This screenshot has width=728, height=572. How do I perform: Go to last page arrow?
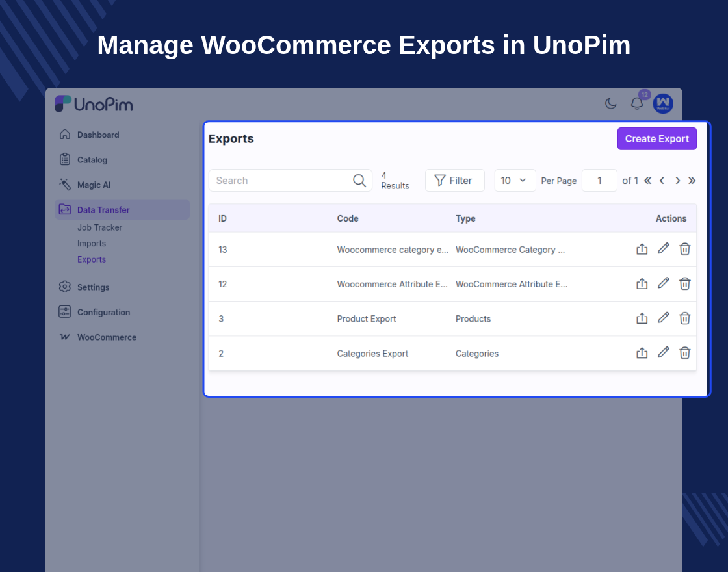pos(692,181)
